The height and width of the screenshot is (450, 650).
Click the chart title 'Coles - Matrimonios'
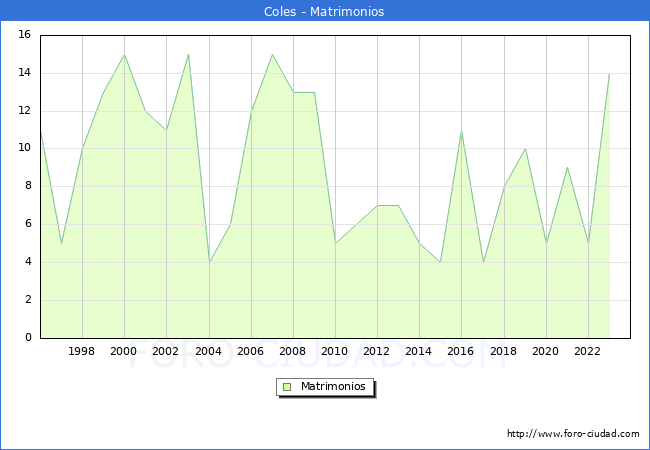tap(324, 12)
